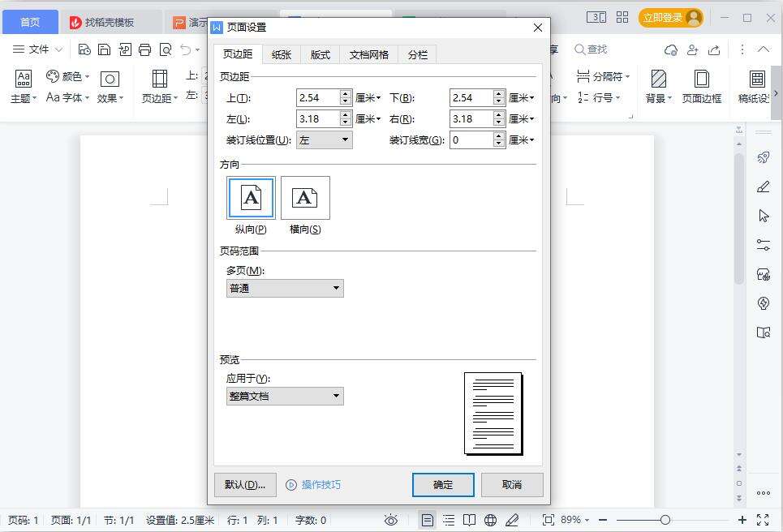
Task: Expand the multiple pages dropdown
Action: click(285, 288)
